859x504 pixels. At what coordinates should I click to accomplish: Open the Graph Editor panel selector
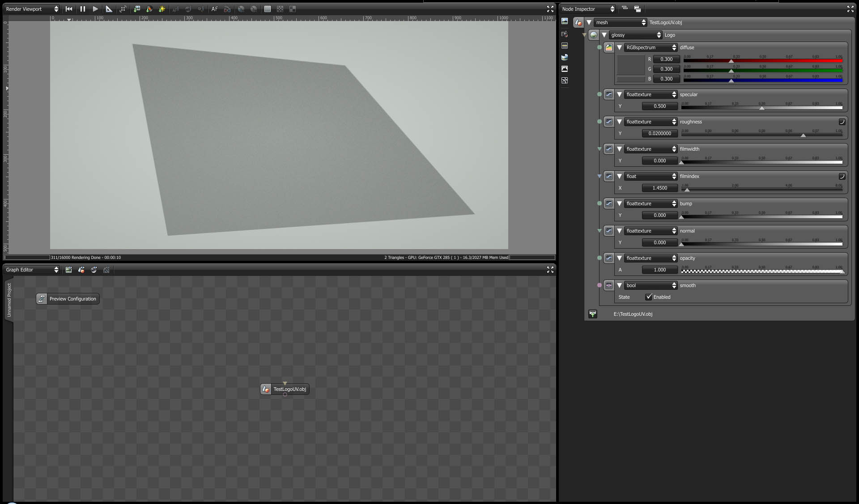(x=32, y=270)
